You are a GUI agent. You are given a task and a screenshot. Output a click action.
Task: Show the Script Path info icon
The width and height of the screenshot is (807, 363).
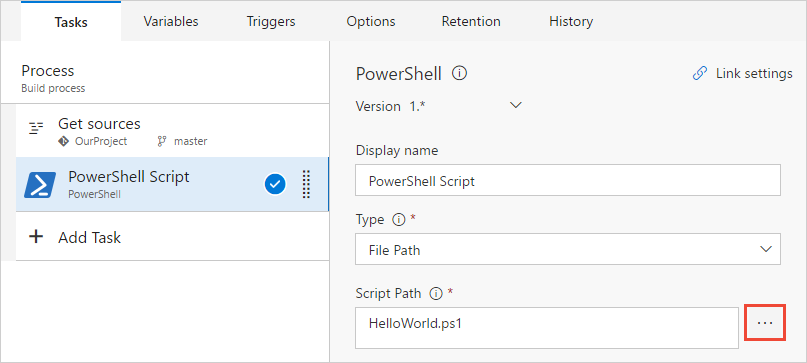[x=436, y=293]
